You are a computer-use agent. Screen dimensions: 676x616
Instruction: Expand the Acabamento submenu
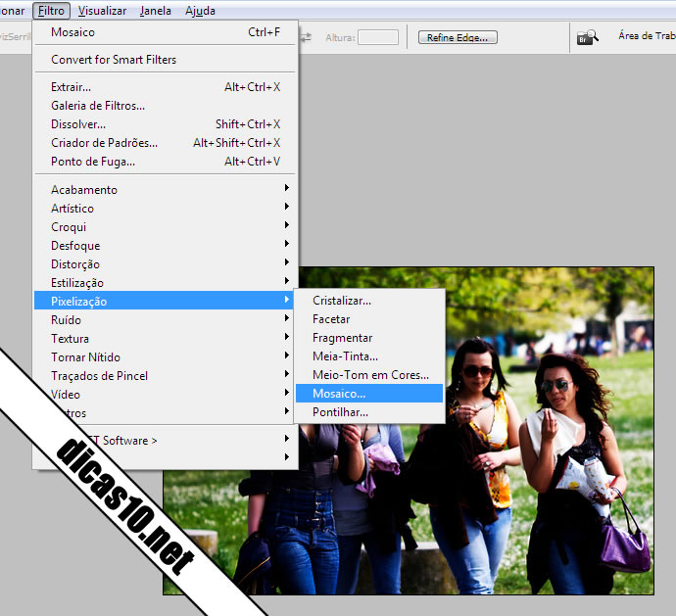pyautogui.click(x=166, y=190)
